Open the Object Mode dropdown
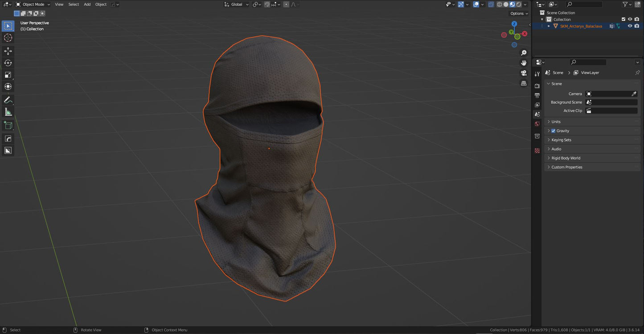 pyautogui.click(x=33, y=4)
